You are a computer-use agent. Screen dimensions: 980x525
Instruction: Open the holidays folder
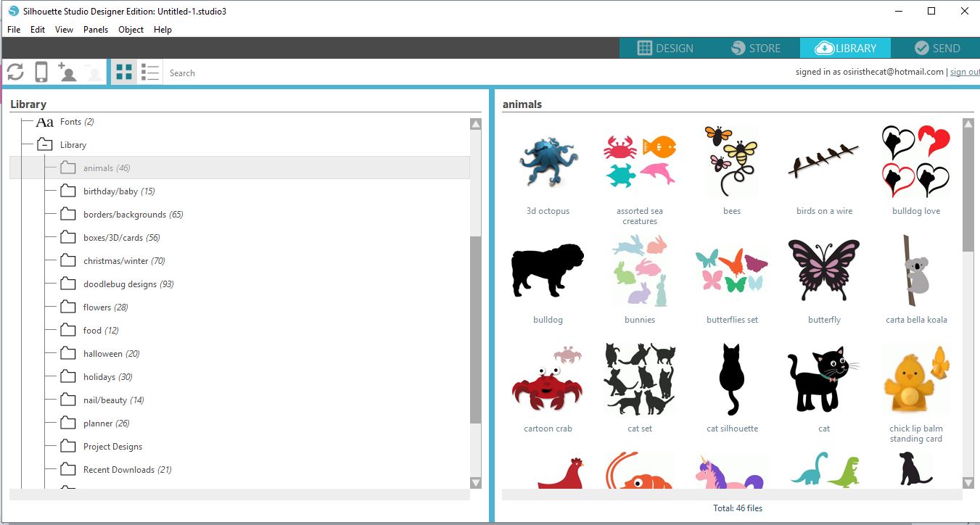[107, 377]
